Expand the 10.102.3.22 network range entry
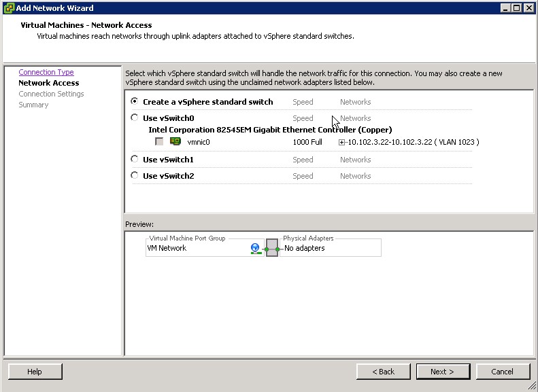 click(341, 142)
